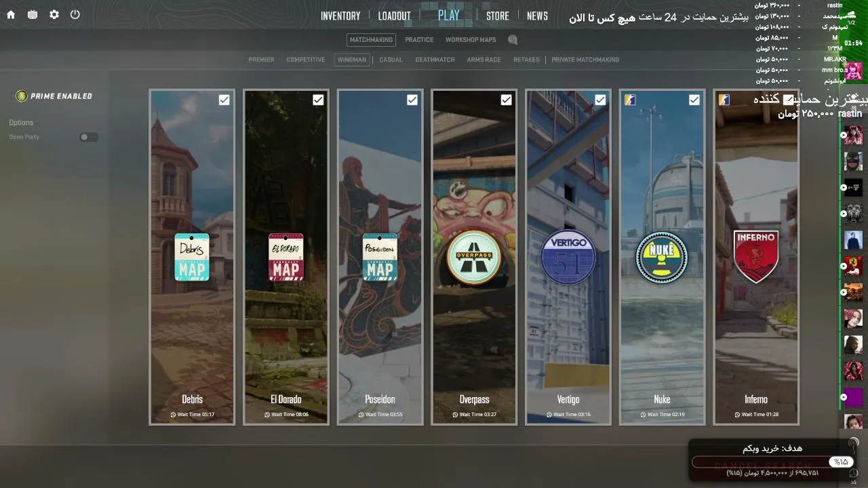The image size is (868, 488).
Task: Deselect the Nuke map checkbox
Action: tap(694, 100)
